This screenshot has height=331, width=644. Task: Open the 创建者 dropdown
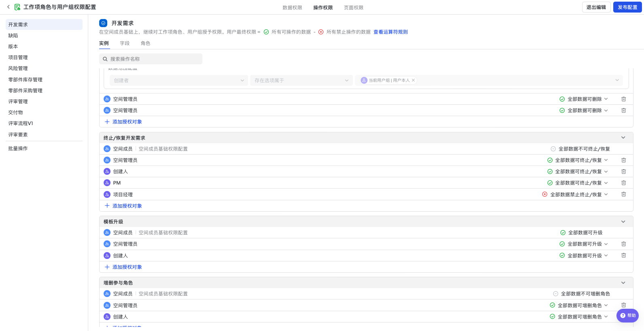click(x=179, y=80)
